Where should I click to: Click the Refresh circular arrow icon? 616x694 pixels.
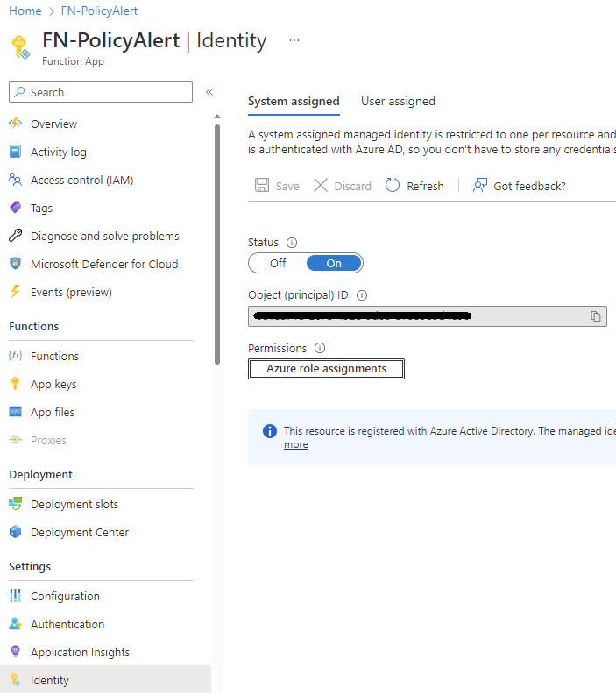tap(392, 185)
